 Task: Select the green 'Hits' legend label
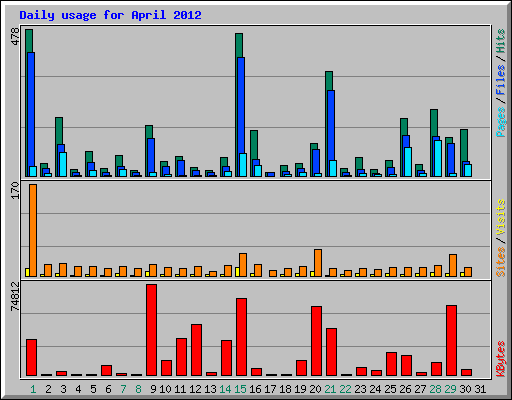coord(500,41)
